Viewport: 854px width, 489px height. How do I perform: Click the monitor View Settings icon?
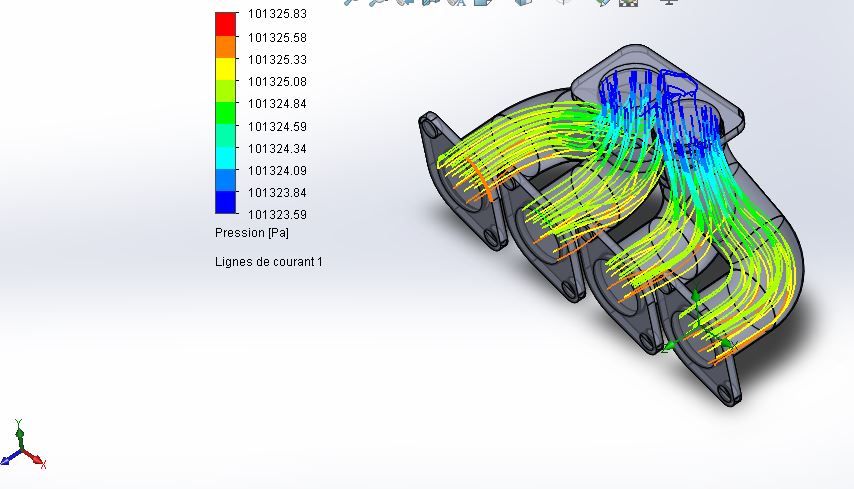coord(668,3)
